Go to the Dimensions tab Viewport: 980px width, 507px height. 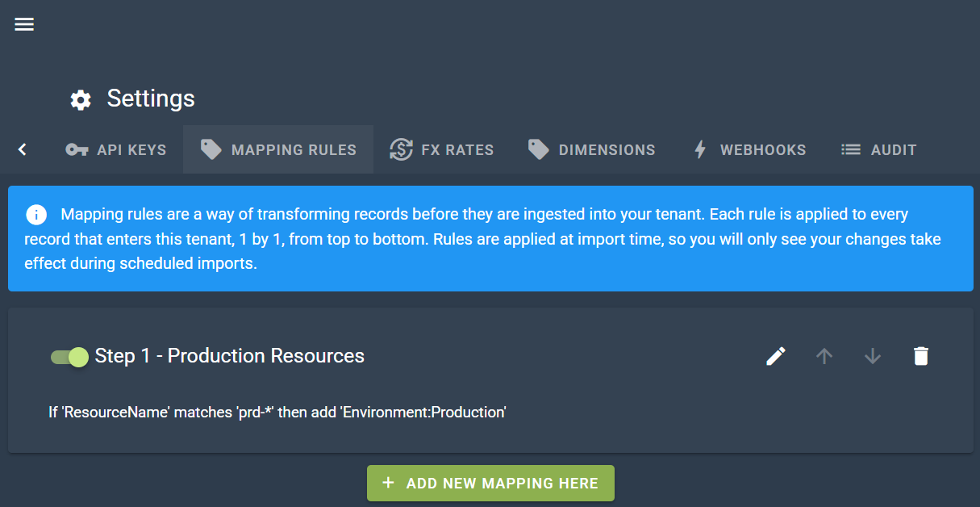click(x=591, y=149)
